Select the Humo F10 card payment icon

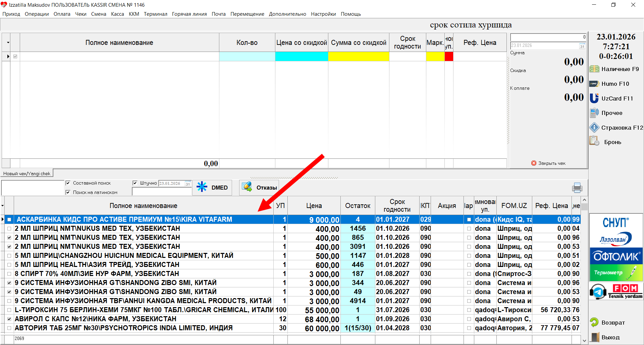click(594, 84)
